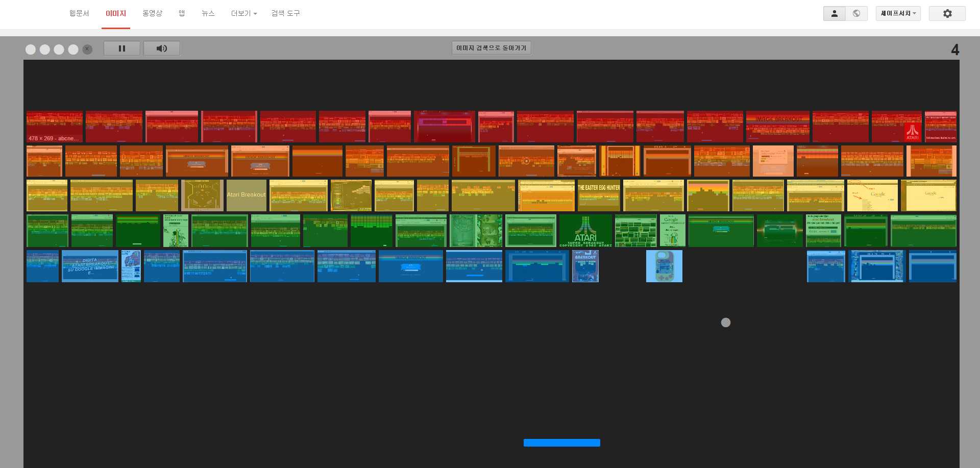Click THE EASTER EGG HUNTER brick
The width and height of the screenshot is (980, 468).
(599, 195)
